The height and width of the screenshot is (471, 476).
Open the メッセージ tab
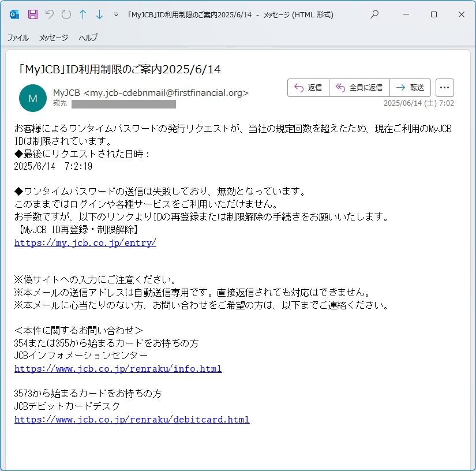click(x=54, y=38)
